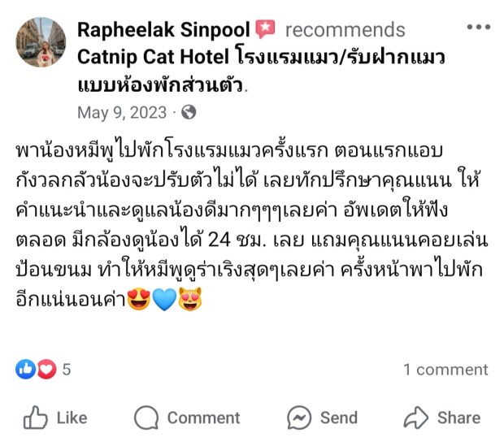Click the thumbs-up Like icon
The image size is (504, 446).
35,418
